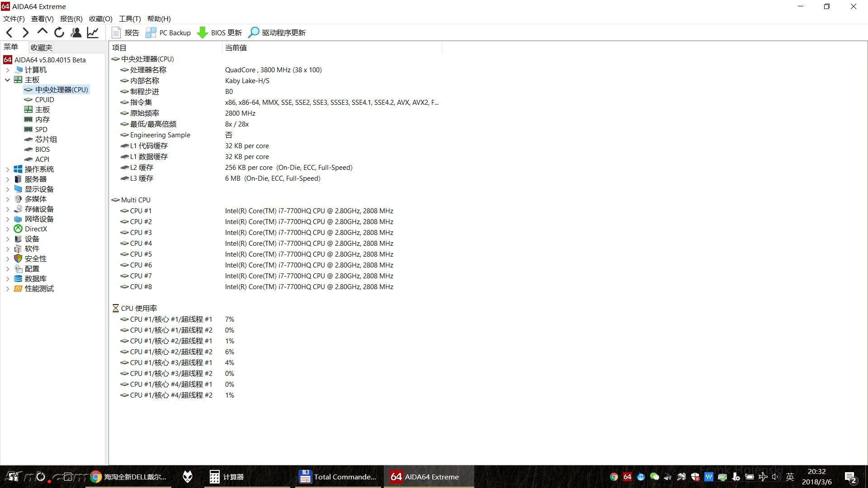The height and width of the screenshot is (488, 868).
Task: Click the Up level arrow icon
Action: (x=42, y=32)
